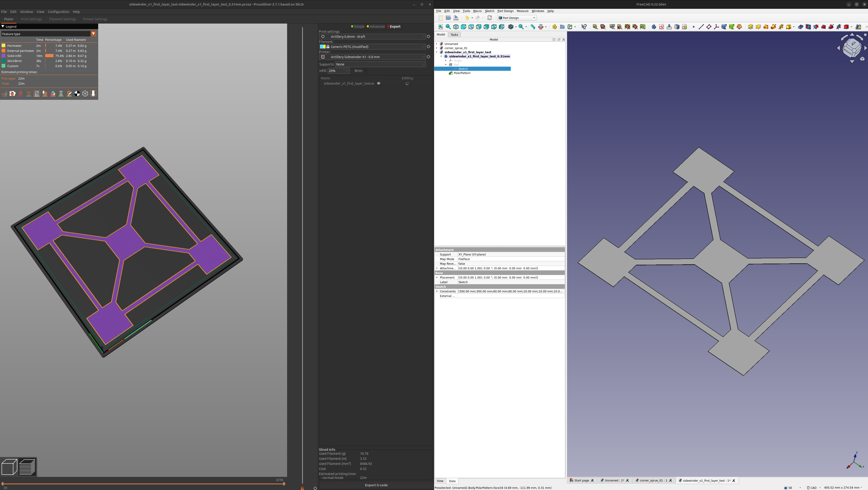Select Simple mode radio option
The height and width of the screenshot is (490, 868).
pos(357,27)
